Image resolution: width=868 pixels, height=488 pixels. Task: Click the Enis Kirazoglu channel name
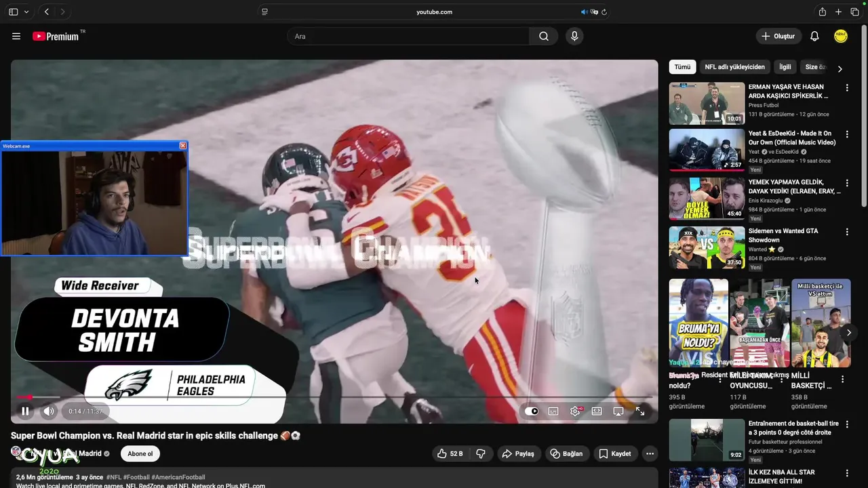pyautogui.click(x=766, y=201)
